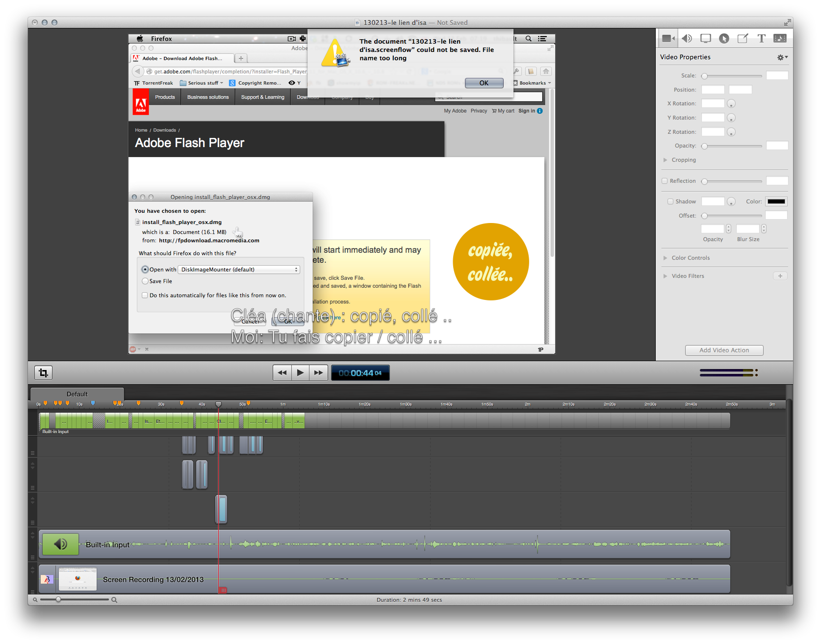Select the 'copiée, collée..' orange circle in canvas
Image resolution: width=821 pixels, height=644 pixels.
(x=490, y=262)
